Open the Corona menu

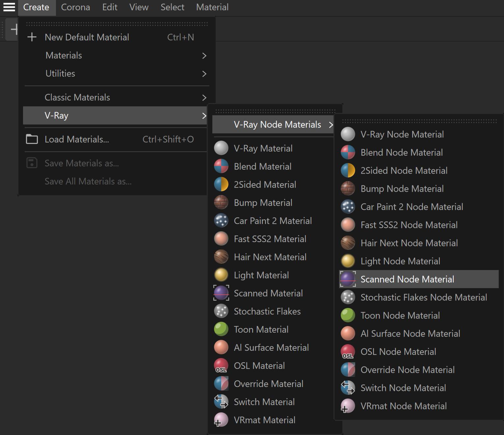[75, 7]
